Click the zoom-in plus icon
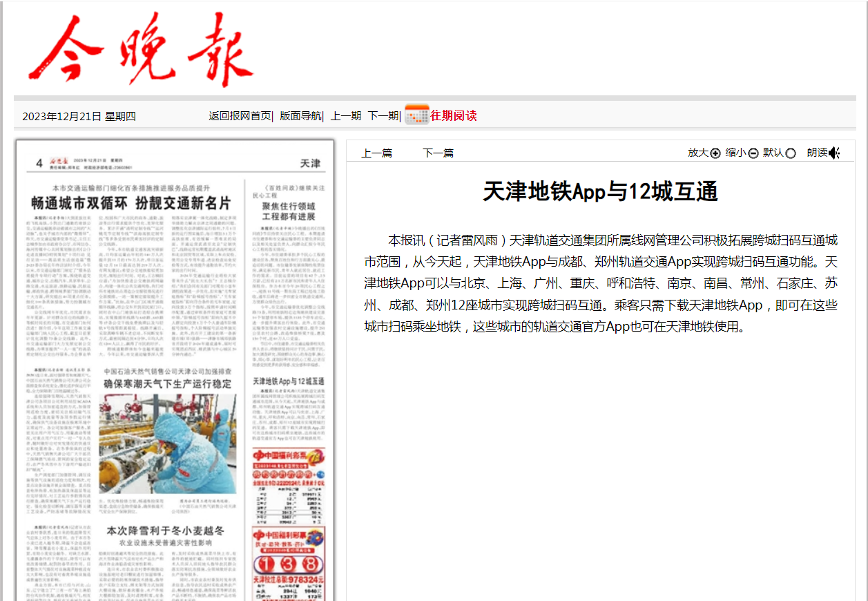 click(x=715, y=153)
